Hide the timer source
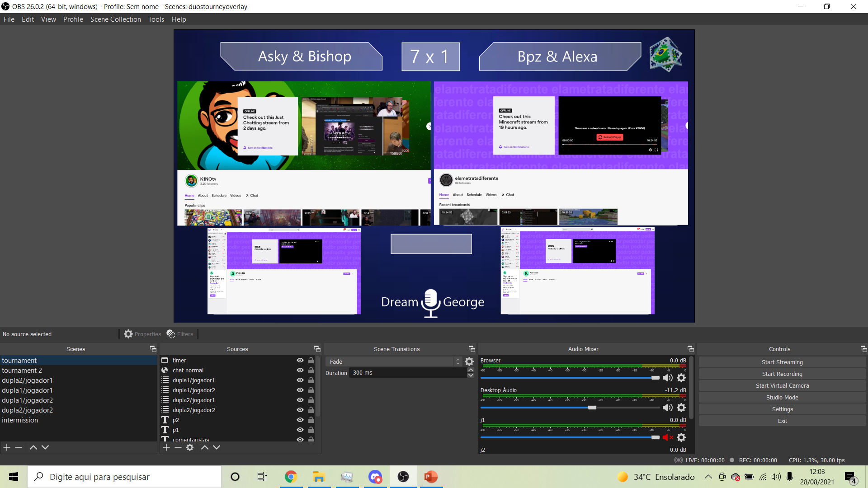 (x=300, y=360)
